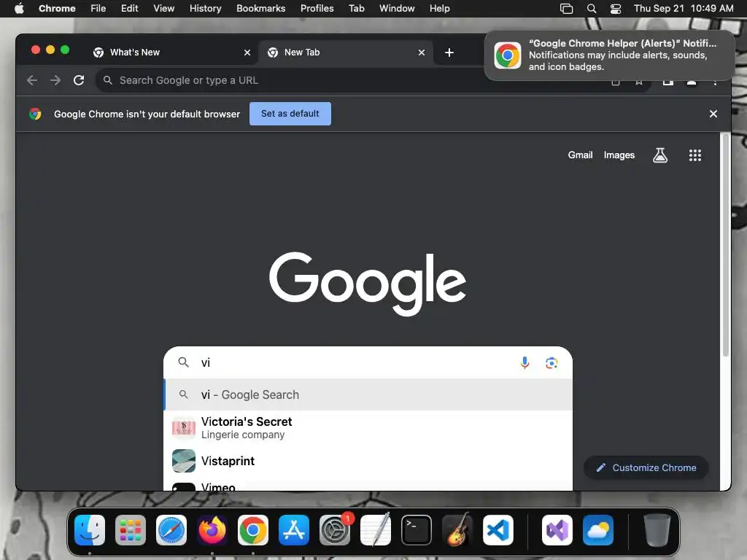This screenshot has height=560, width=747.
Task: Open App Store from the Dock
Action: [294, 530]
